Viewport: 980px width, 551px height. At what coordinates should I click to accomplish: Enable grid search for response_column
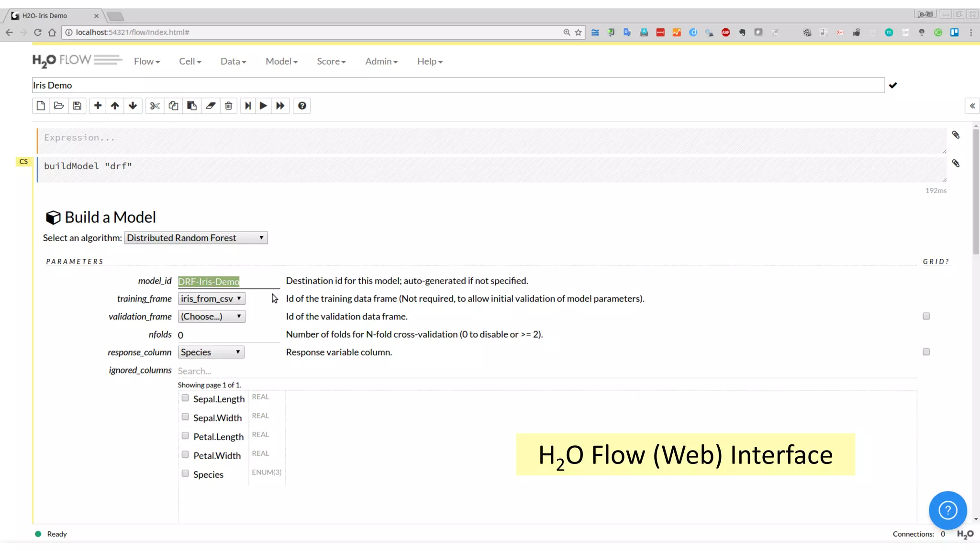pyautogui.click(x=926, y=352)
